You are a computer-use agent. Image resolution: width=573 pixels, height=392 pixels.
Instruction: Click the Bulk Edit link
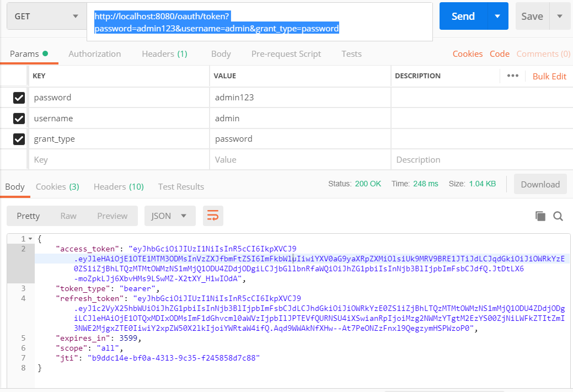click(549, 76)
